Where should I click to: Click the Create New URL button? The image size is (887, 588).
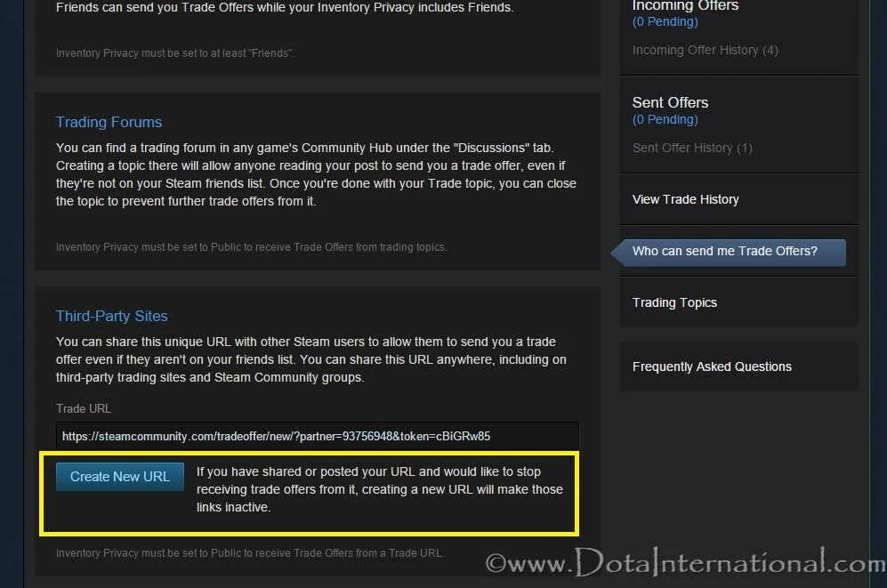120,477
